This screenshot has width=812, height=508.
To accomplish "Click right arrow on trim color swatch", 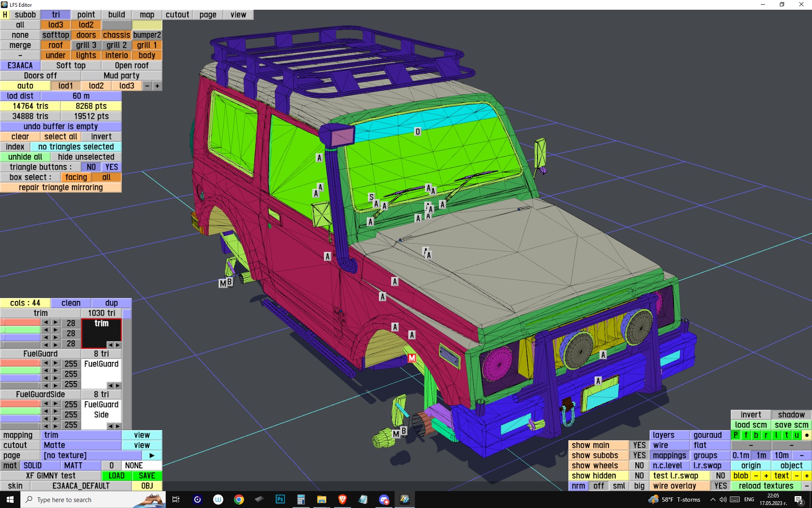I will pyautogui.click(x=118, y=345).
